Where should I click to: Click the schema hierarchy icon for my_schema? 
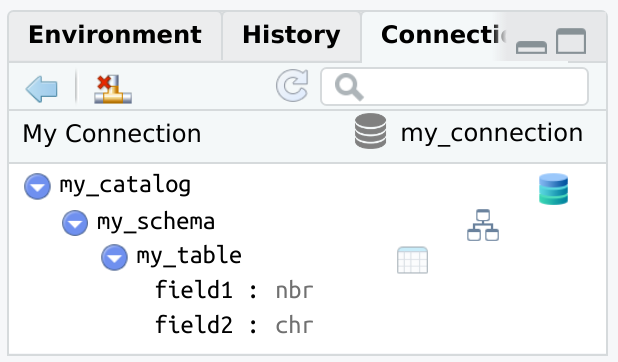point(483,225)
